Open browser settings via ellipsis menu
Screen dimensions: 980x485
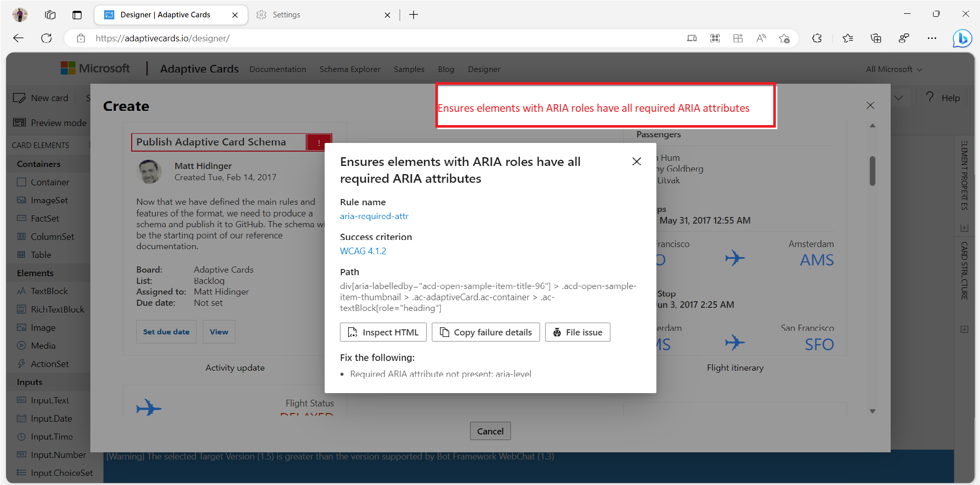click(x=932, y=38)
